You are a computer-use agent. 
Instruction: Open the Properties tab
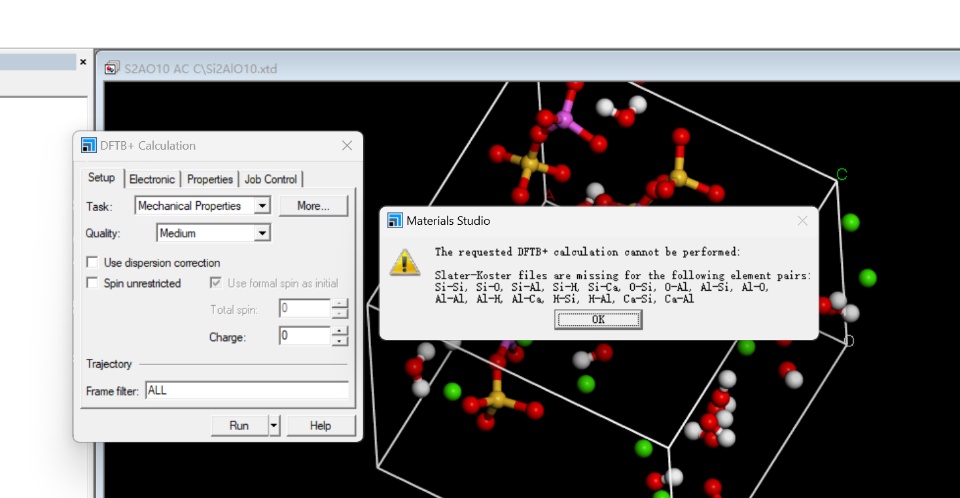point(209,179)
